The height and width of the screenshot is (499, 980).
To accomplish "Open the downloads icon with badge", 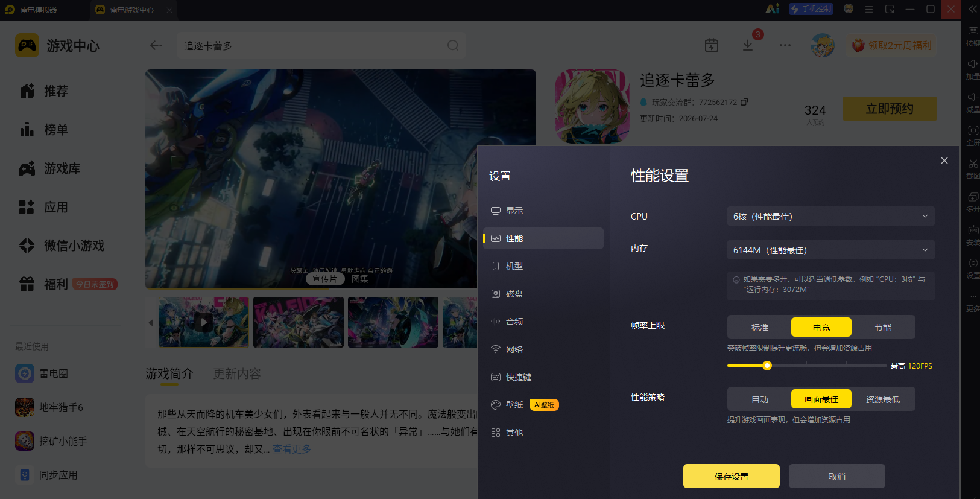I will [748, 45].
